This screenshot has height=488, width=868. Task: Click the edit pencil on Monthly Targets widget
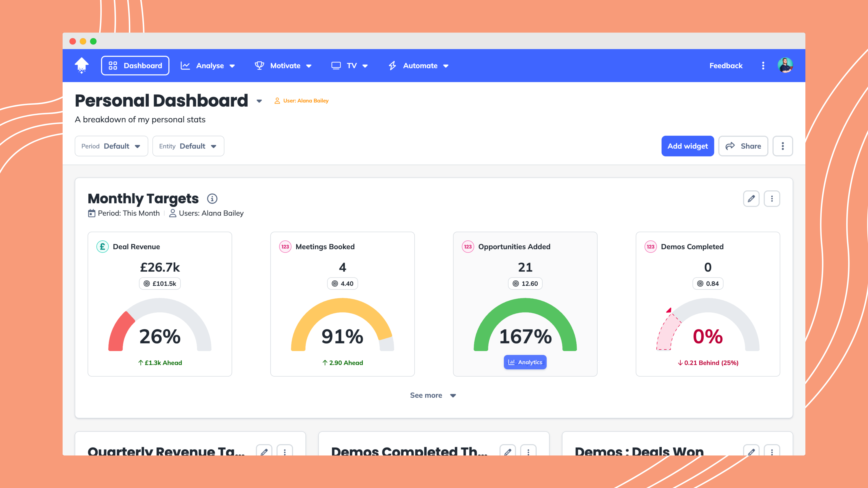pos(751,199)
